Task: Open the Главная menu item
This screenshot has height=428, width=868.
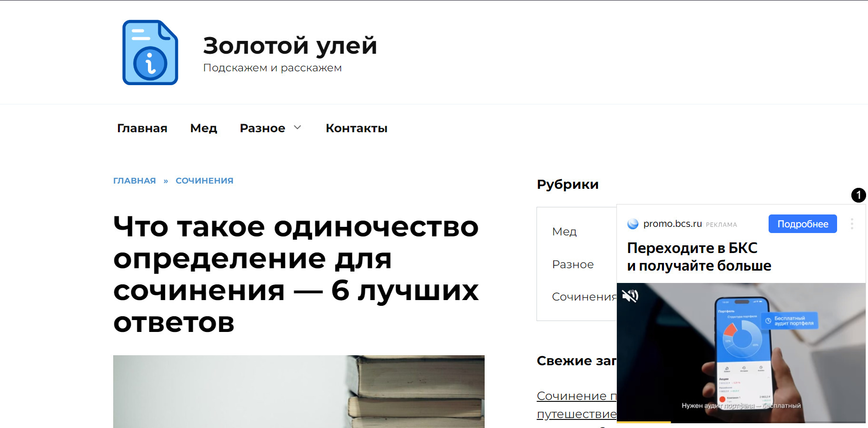Action: tap(142, 128)
